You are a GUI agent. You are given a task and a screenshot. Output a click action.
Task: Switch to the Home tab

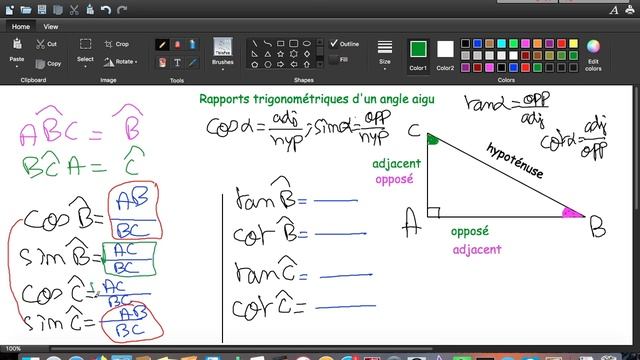(20, 27)
